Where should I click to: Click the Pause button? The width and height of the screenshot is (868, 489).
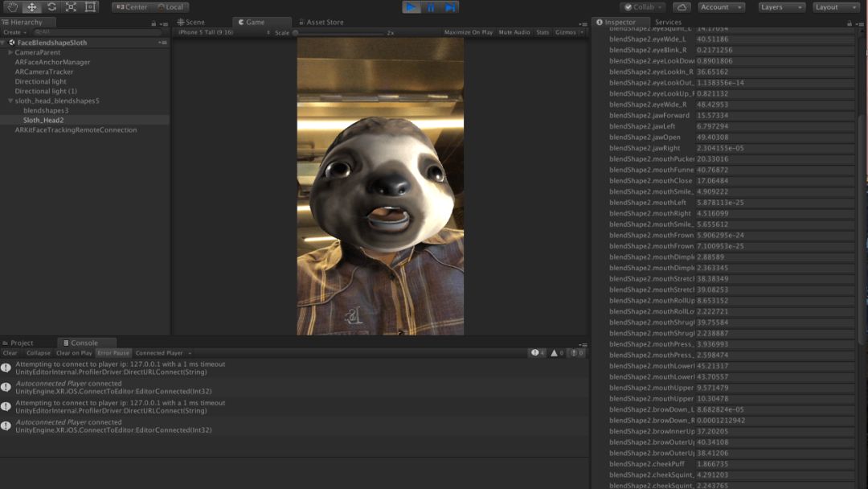pos(431,7)
